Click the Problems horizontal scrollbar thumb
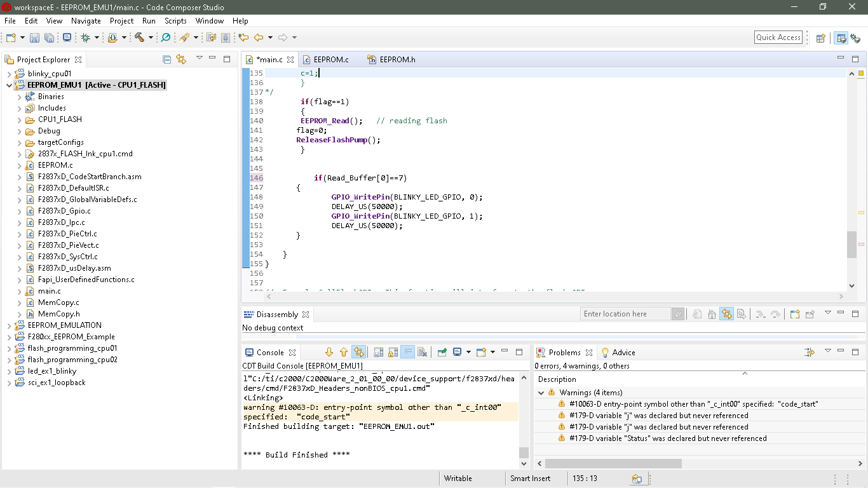The width and height of the screenshot is (868, 488). tap(613, 463)
